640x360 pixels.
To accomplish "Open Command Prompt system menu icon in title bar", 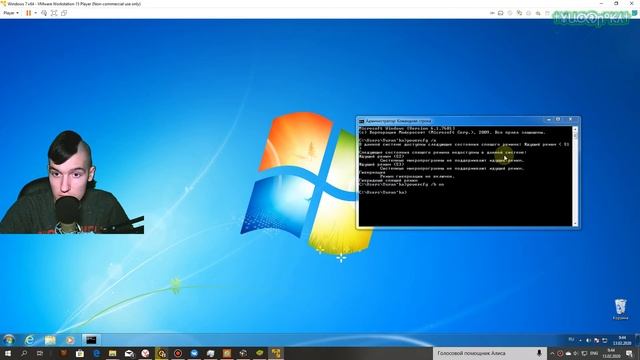I will pos(361,121).
